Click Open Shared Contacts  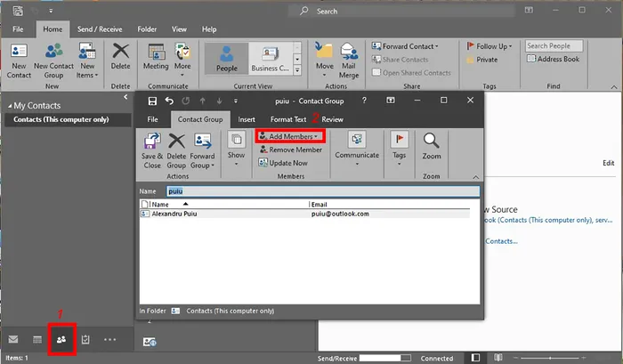click(x=411, y=73)
